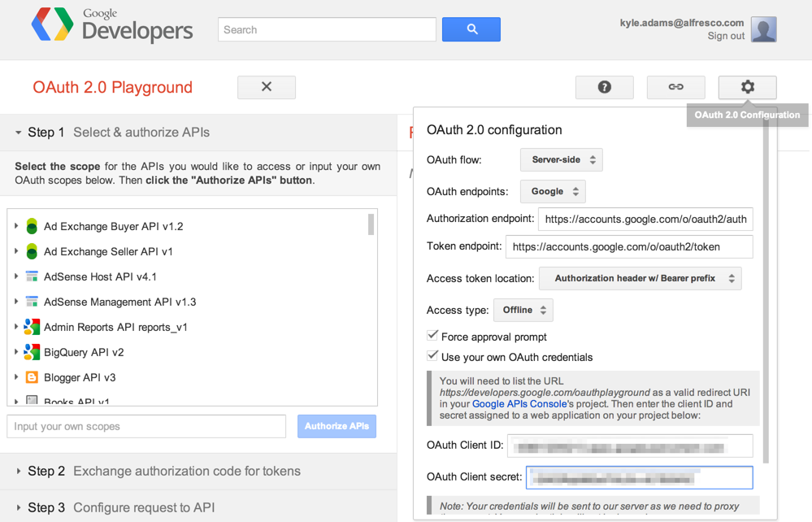812x522 pixels.
Task: Click the AdSense Management API icon
Action: [32, 302]
